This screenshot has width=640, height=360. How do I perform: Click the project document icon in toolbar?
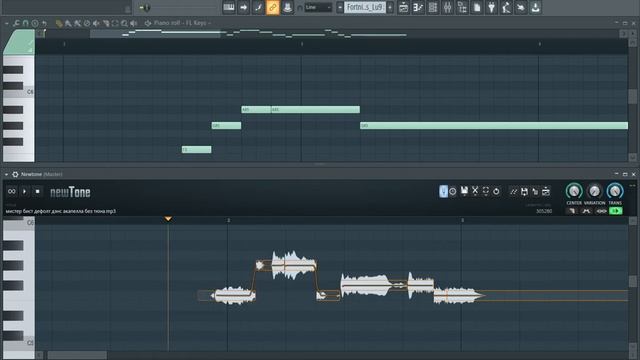477,7
